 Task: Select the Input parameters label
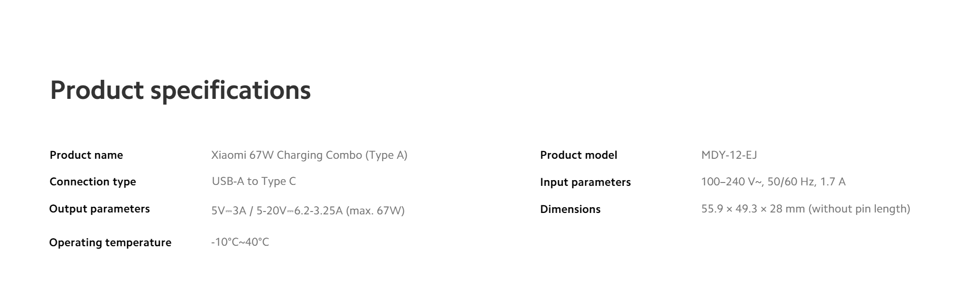pos(585,182)
